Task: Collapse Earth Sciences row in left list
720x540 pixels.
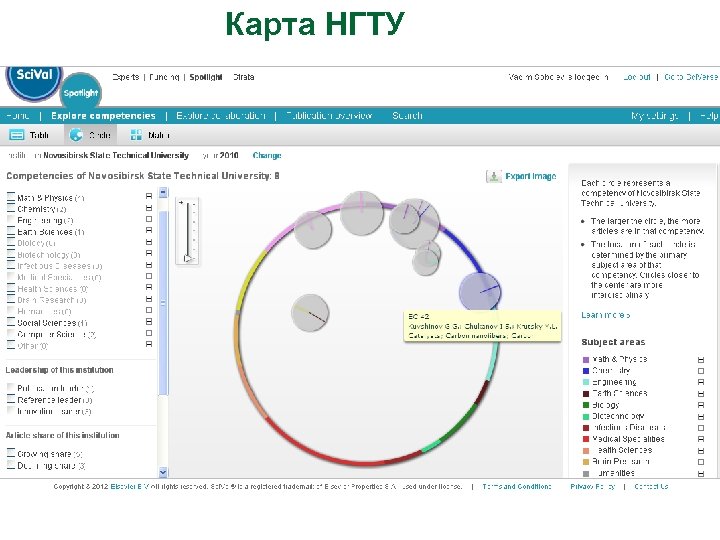Action: (x=149, y=231)
